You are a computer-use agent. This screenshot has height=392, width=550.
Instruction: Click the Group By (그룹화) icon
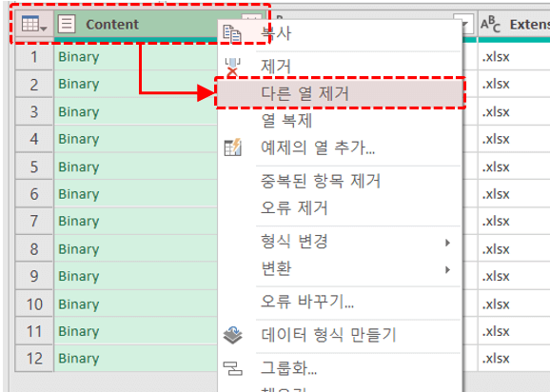(232, 368)
